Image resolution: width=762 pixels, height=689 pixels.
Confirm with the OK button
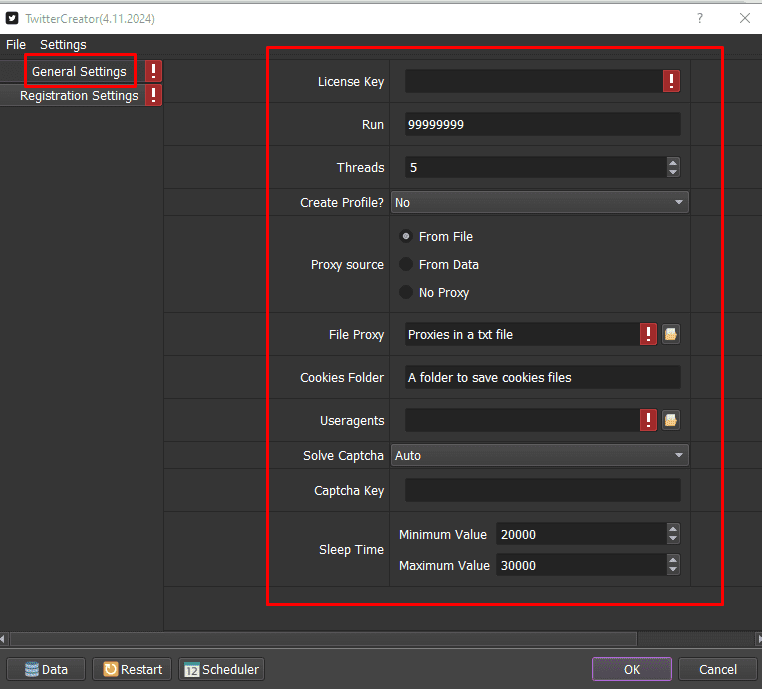tap(632, 670)
